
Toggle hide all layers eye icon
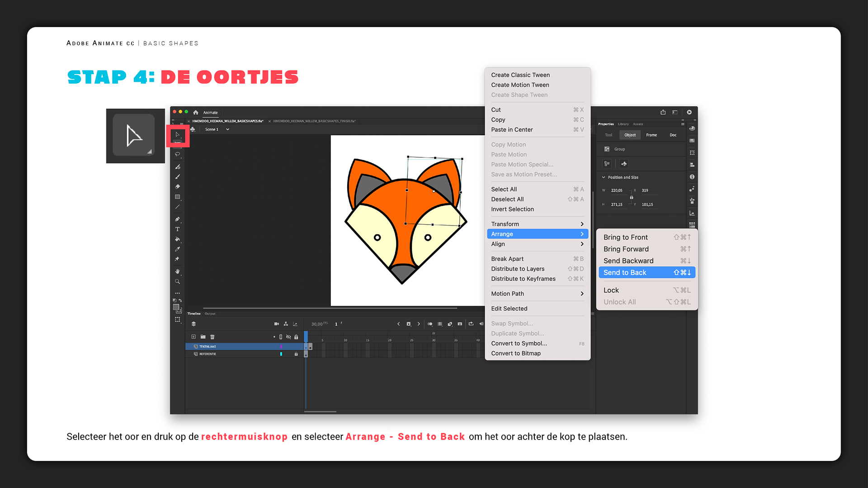tap(288, 337)
